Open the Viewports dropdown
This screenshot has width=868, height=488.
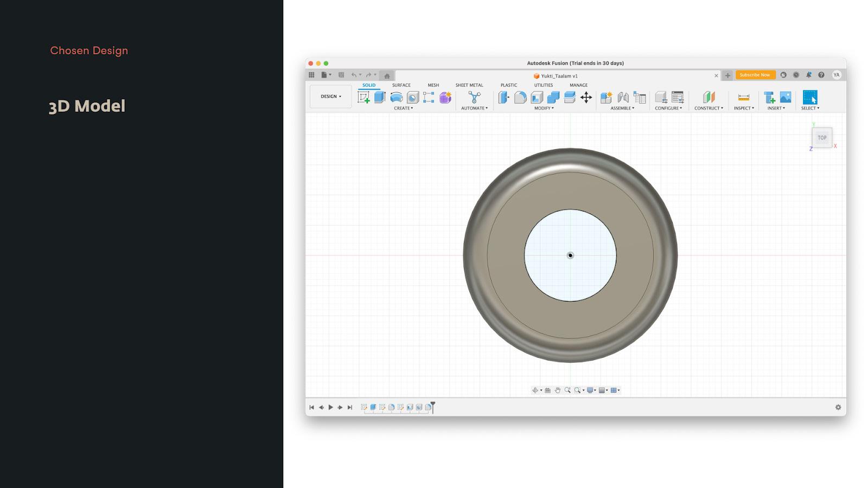click(x=615, y=390)
